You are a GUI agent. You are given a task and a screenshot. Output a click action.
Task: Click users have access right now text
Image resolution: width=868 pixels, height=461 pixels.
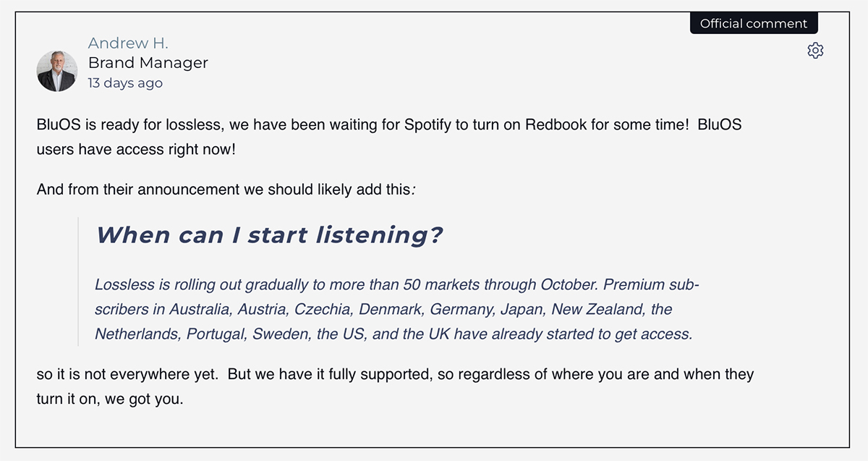(x=136, y=150)
